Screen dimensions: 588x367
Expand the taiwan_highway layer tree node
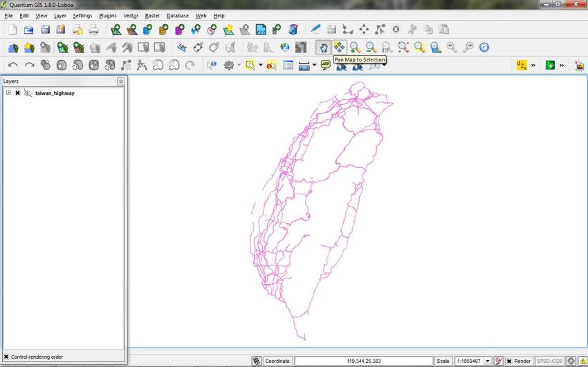click(x=8, y=93)
